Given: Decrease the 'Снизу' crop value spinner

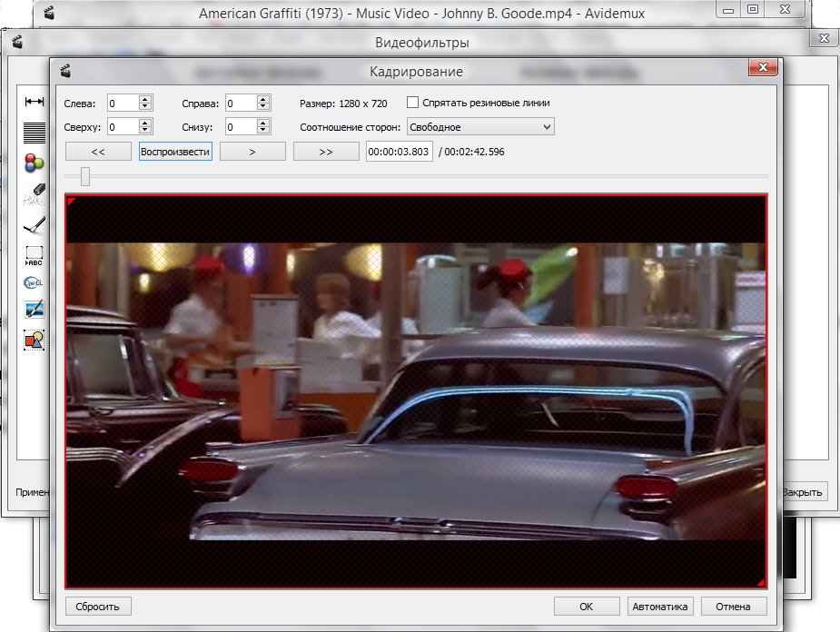Looking at the screenshot, I should tap(263, 131).
